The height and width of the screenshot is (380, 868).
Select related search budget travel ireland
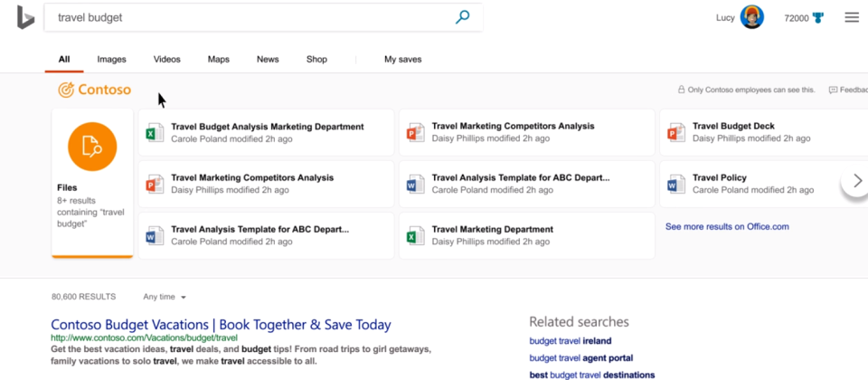571,341
